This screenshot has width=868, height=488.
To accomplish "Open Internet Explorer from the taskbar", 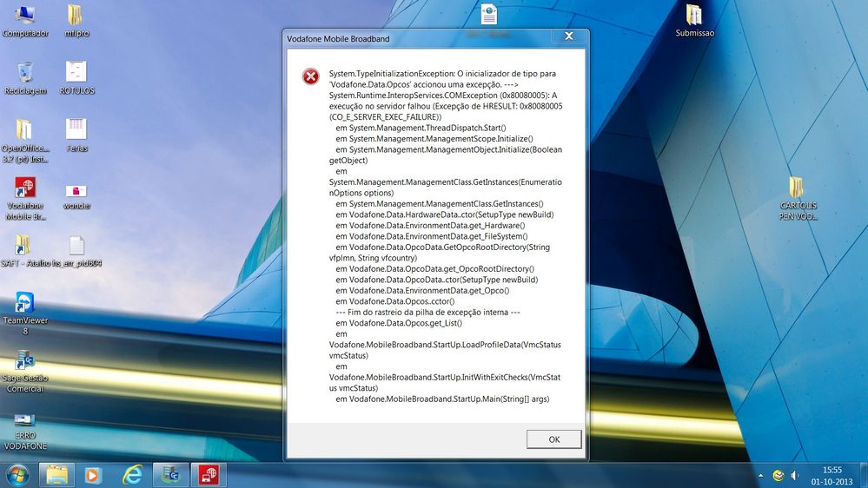I will [132, 474].
